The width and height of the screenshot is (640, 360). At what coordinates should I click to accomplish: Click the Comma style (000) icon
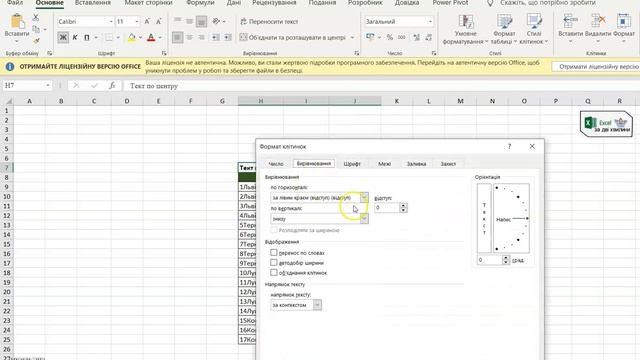point(402,38)
